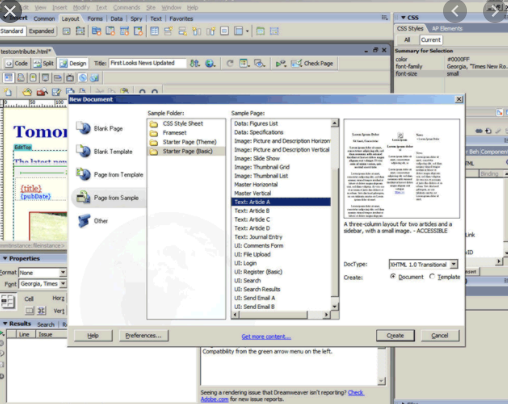Collapse the Properties panel
The width and height of the screenshot is (508, 404).
pyautogui.click(x=5, y=258)
